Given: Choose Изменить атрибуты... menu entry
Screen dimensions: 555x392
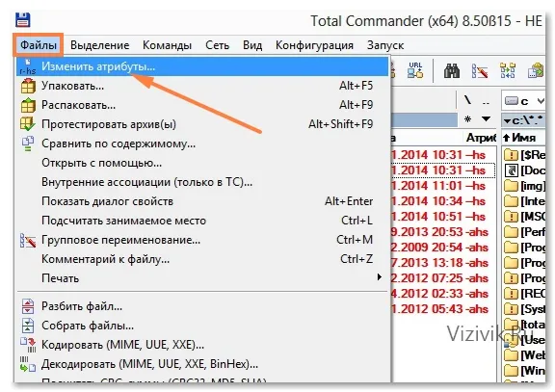Looking at the screenshot, I should [x=202, y=66].
